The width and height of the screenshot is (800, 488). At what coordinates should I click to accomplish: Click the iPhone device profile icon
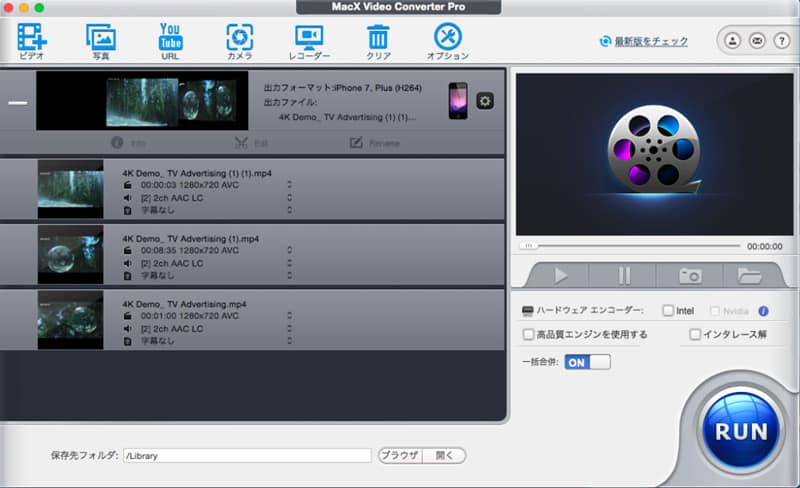[x=458, y=101]
